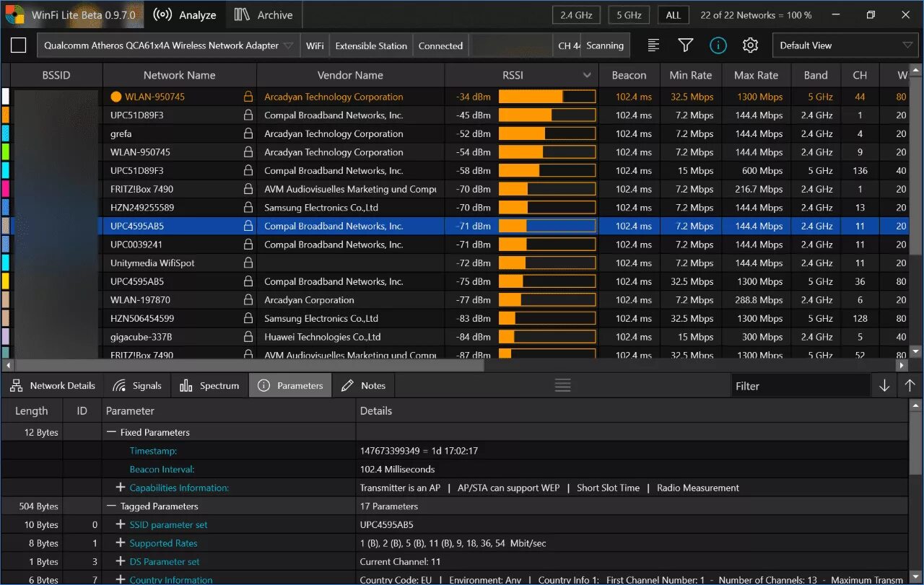
Task: Click lock icon in HZN249255589 row
Action: [248, 208]
